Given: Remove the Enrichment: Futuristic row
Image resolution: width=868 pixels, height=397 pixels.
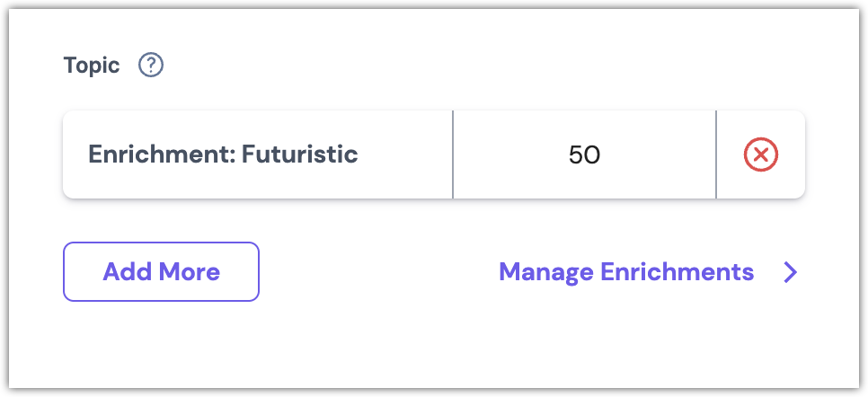Looking at the screenshot, I should (760, 155).
